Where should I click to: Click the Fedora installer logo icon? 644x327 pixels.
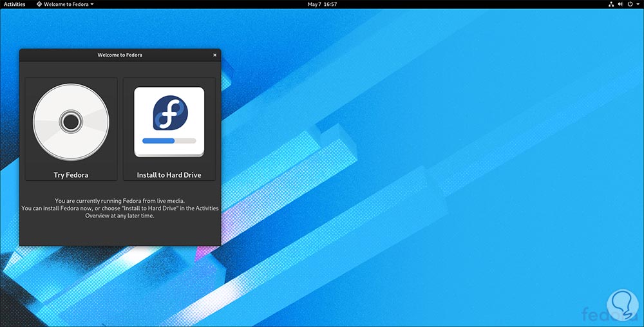coord(169,122)
